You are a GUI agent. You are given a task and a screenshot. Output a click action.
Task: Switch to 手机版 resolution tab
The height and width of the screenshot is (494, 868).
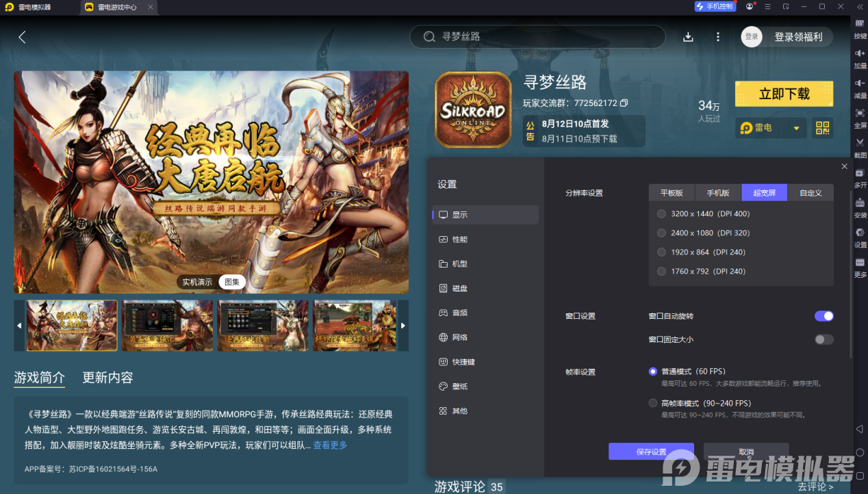(x=718, y=193)
